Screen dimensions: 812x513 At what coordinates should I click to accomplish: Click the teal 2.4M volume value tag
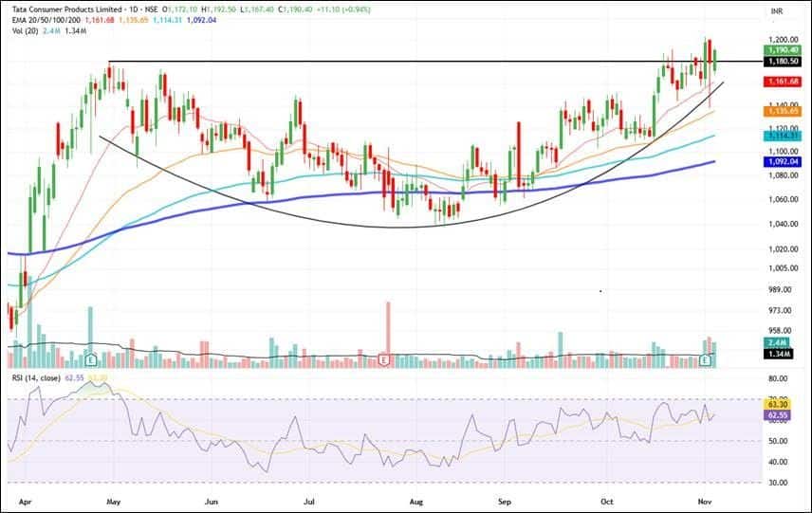tap(778, 341)
